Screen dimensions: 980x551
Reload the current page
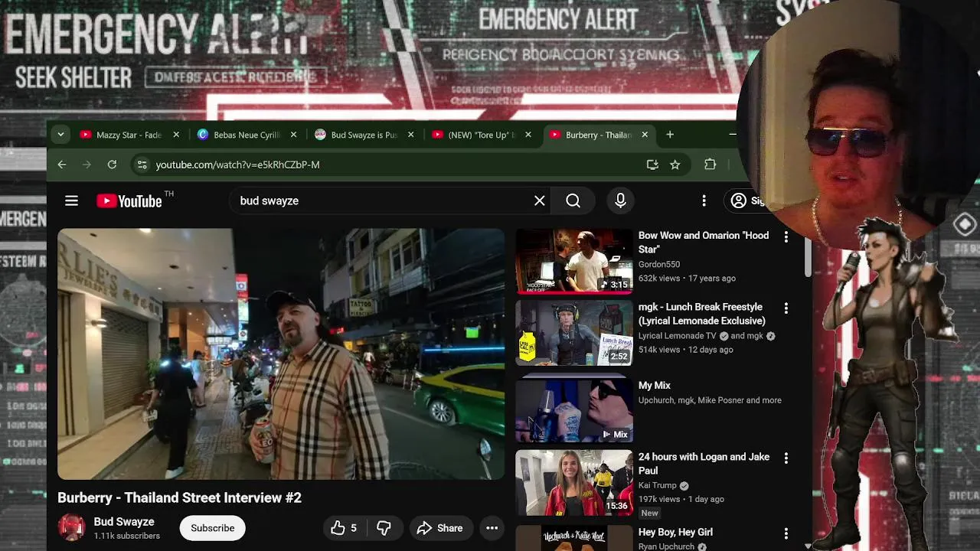(x=112, y=165)
